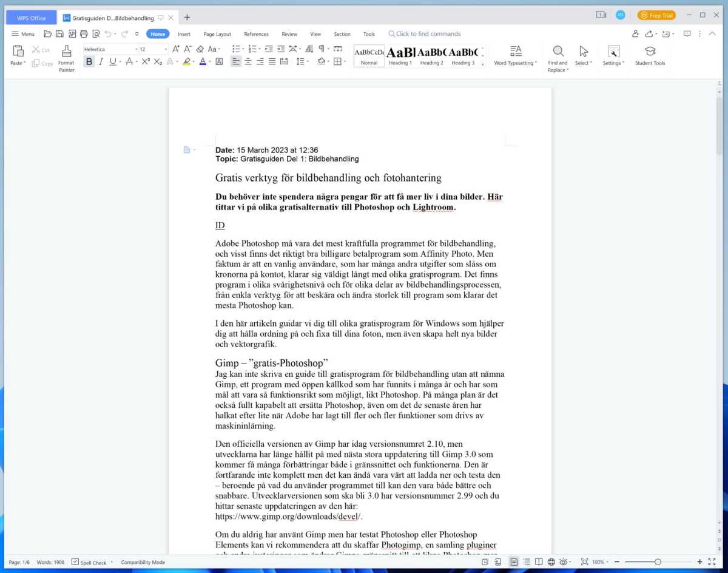Toggle Spell Check checkbox in status bar

(75, 562)
